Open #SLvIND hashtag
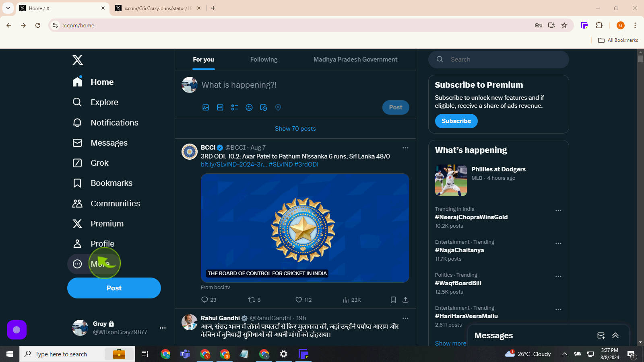This screenshot has height=362, width=644. (x=281, y=165)
